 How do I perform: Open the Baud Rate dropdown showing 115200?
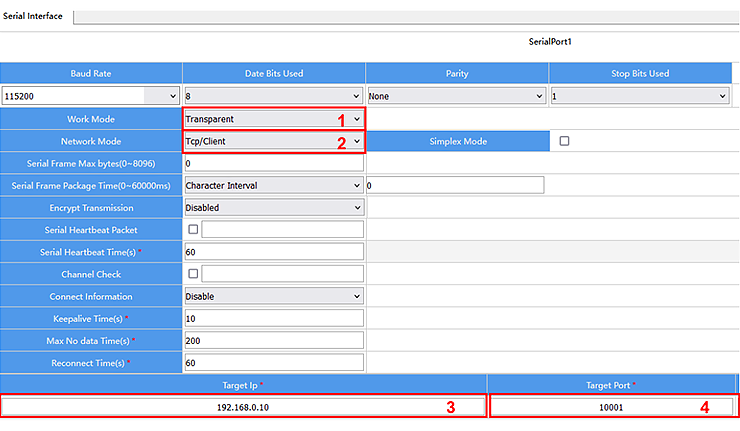[90, 96]
